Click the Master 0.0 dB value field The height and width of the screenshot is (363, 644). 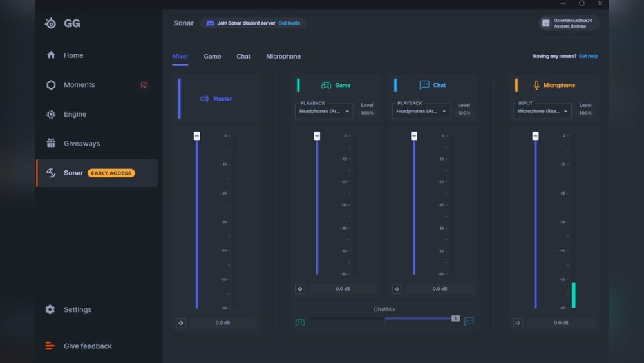(x=223, y=323)
